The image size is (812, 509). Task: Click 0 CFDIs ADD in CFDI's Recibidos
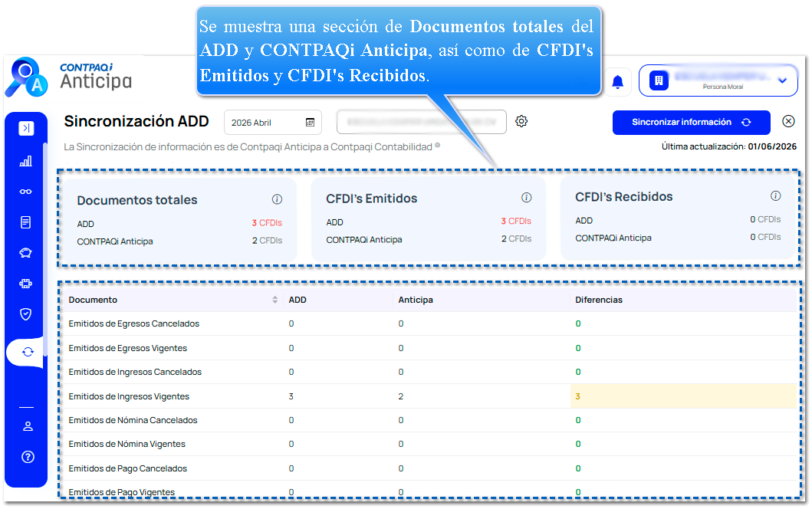click(x=765, y=219)
